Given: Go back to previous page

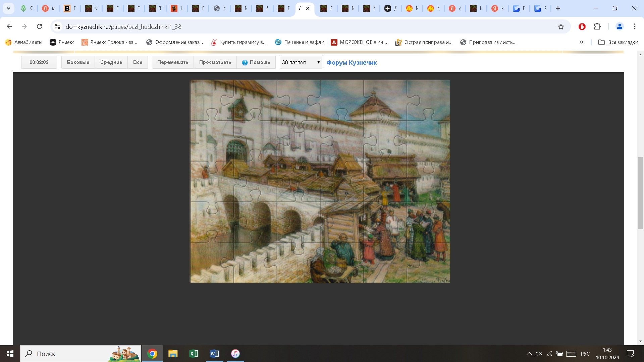Looking at the screenshot, I should [x=9, y=26].
